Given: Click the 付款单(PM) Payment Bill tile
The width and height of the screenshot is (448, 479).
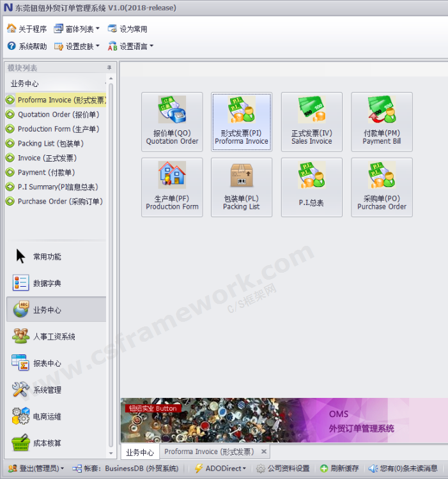Looking at the screenshot, I should [382, 121].
